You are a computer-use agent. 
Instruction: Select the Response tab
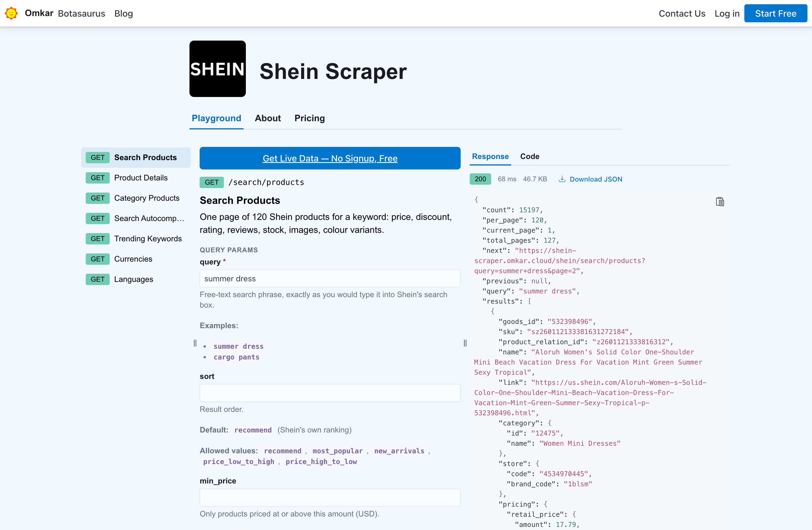point(490,156)
